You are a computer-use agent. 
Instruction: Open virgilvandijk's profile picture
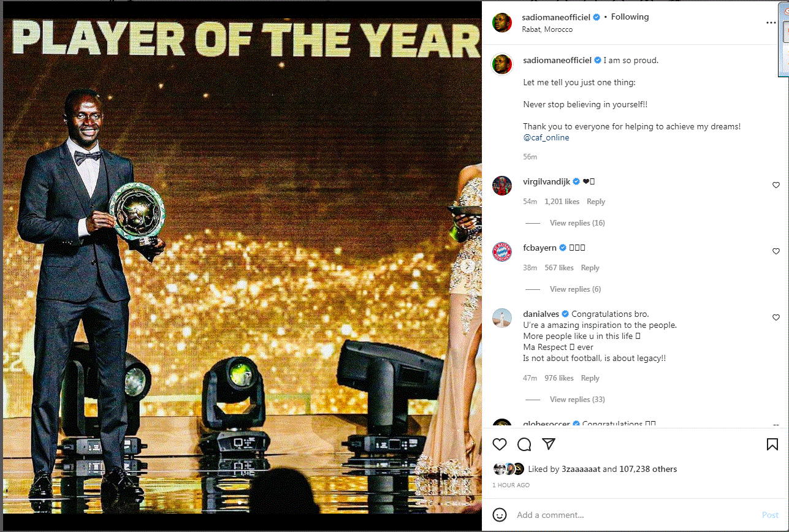(x=502, y=185)
